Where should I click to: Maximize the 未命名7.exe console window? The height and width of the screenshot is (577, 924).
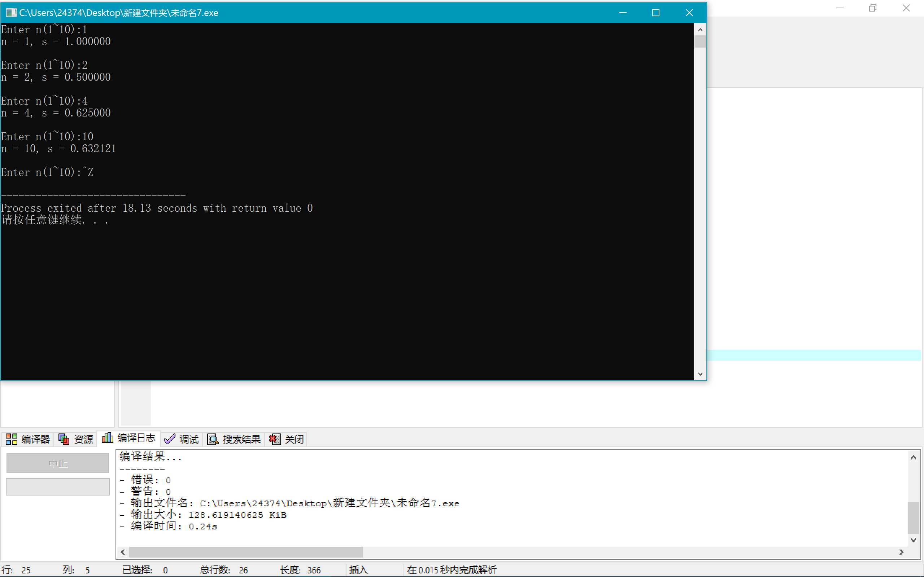click(x=655, y=13)
